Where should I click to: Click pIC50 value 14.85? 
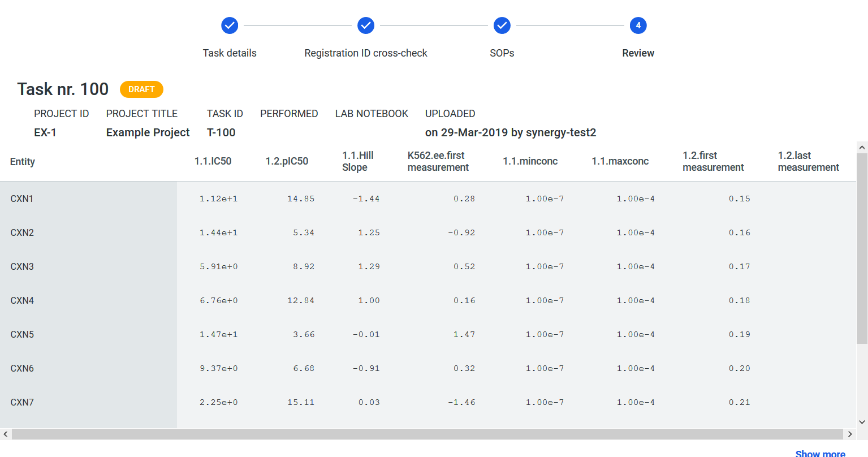pyautogui.click(x=301, y=199)
